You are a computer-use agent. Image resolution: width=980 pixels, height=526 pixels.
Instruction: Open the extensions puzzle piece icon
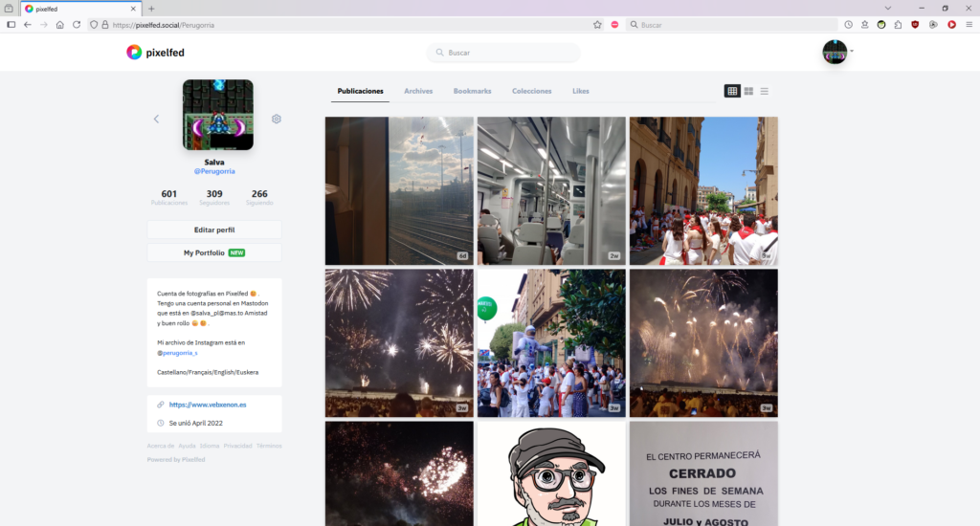tap(898, 25)
